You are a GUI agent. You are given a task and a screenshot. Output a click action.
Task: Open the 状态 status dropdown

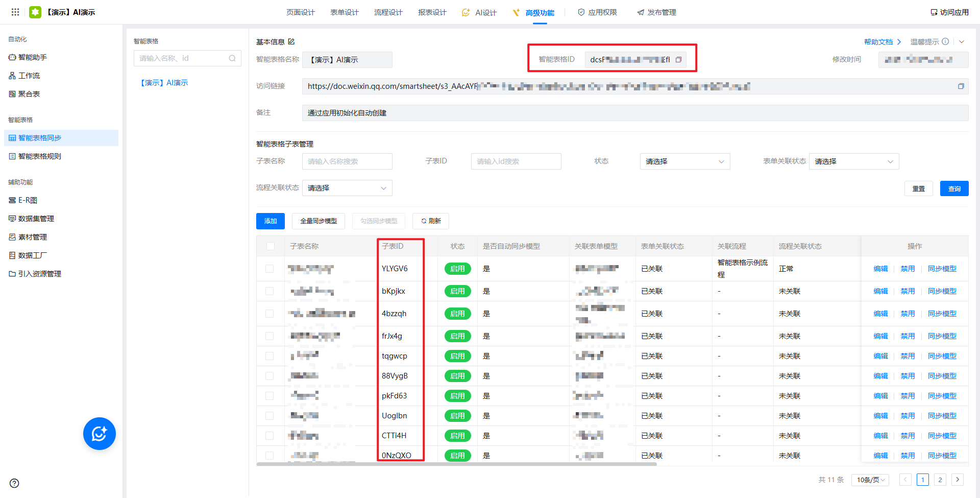point(684,161)
